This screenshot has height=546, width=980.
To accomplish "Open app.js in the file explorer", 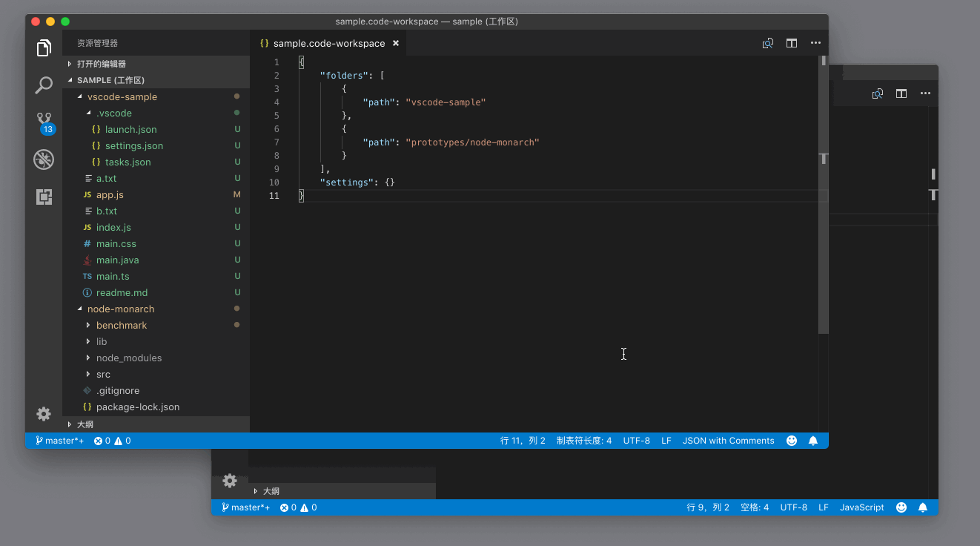I will 110,195.
